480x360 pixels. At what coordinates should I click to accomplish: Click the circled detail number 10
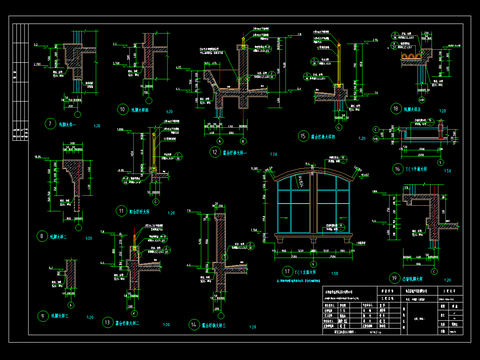coord(123,109)
